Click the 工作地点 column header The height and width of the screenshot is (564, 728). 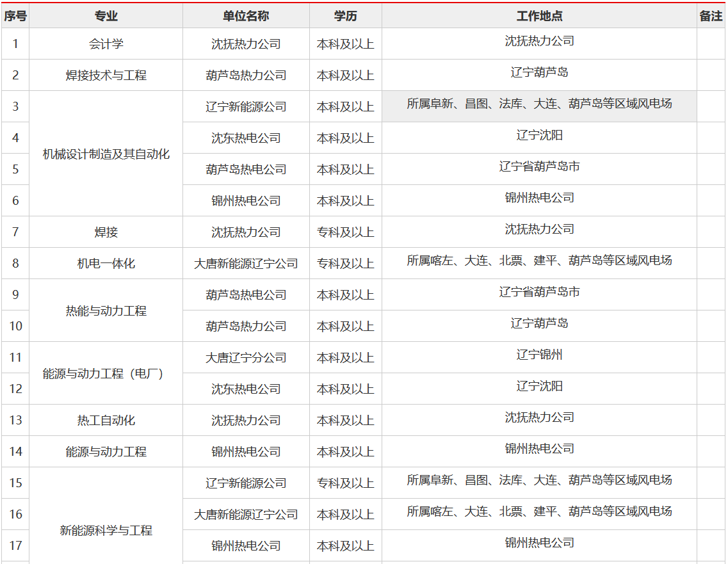tap(539, 16)
